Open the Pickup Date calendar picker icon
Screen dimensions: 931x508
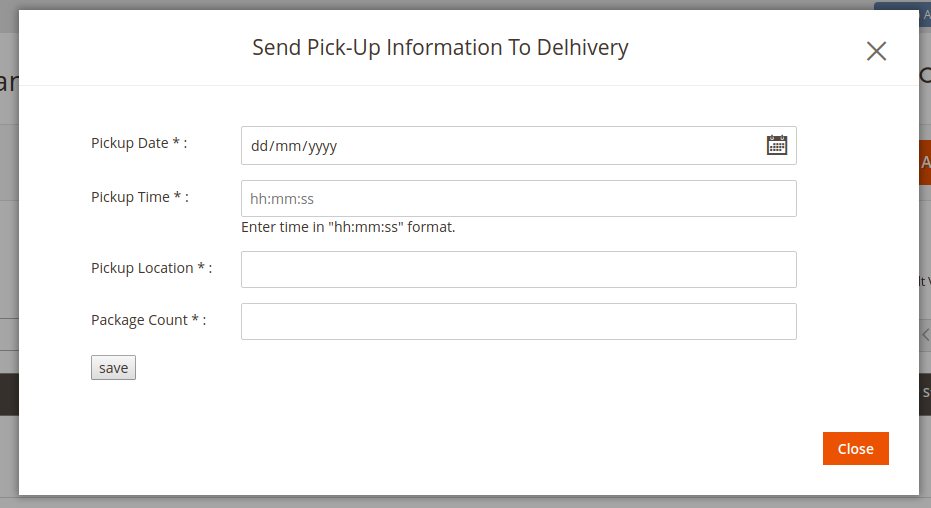(777, 145)
